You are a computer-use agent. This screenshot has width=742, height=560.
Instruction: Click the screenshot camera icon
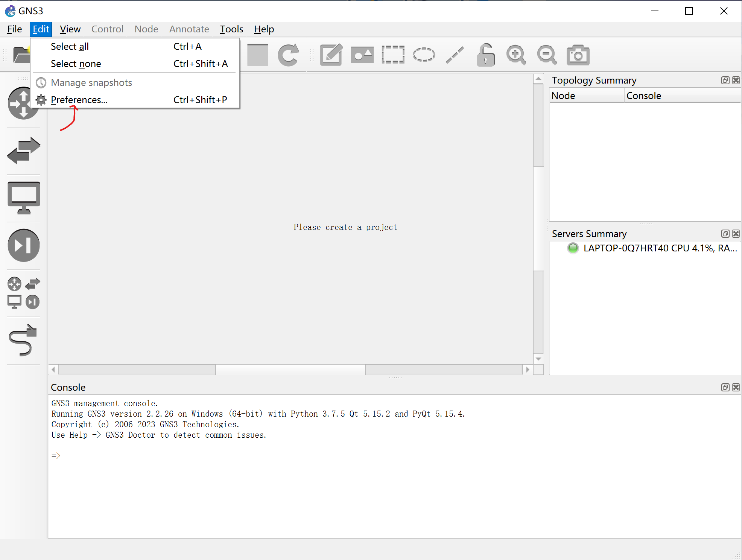pyautogui.click(x=578, y=55)
